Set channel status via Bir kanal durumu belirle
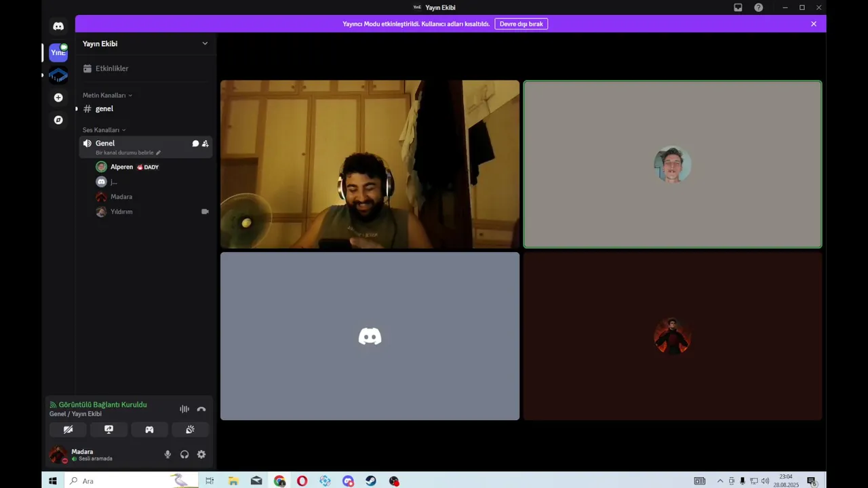868x488 pixels. click(128, 152)
